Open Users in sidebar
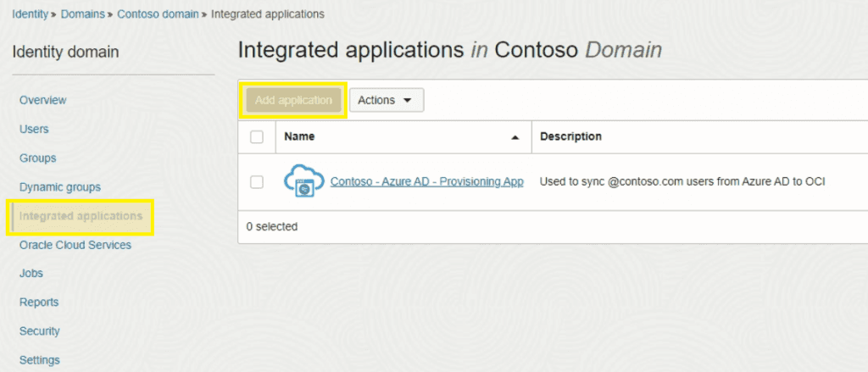Screen dimensions: 868x372 click(34, 129)
